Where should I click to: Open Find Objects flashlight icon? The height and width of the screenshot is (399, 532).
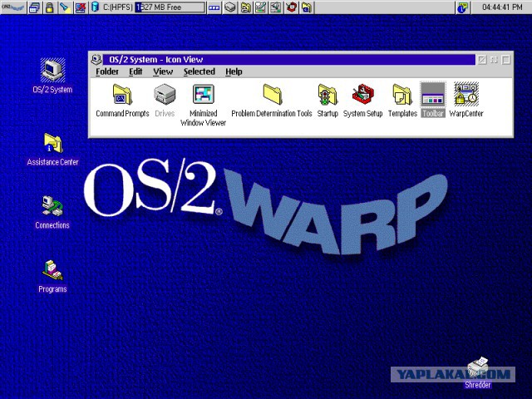tap(65, 7)
